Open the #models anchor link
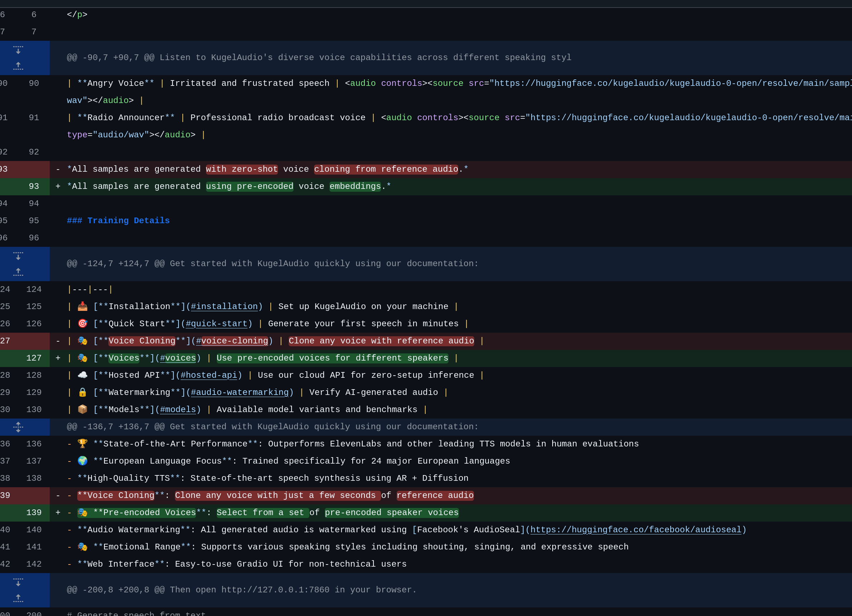This screenshot has width=852, height=616. click(178, 410)
